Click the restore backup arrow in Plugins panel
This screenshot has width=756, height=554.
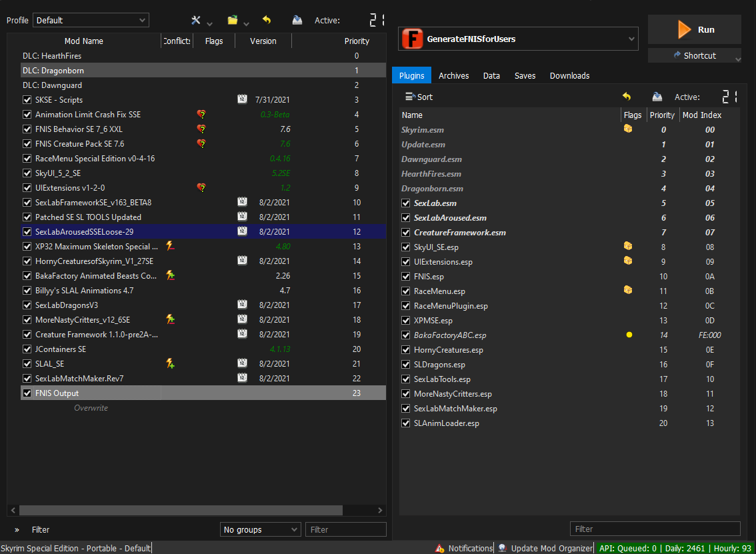[x=627, y=97]
